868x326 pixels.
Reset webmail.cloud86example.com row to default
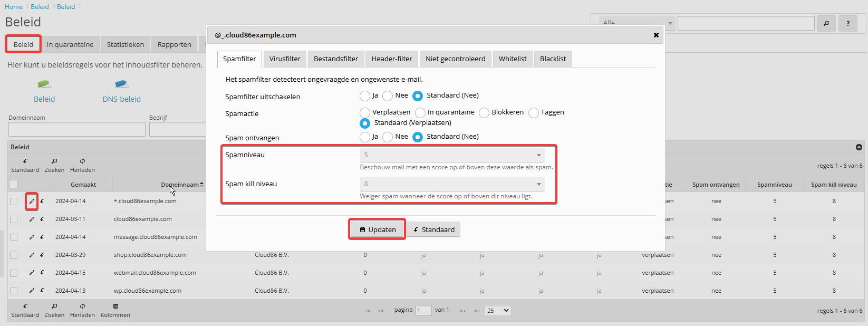[x=42, y=273]
